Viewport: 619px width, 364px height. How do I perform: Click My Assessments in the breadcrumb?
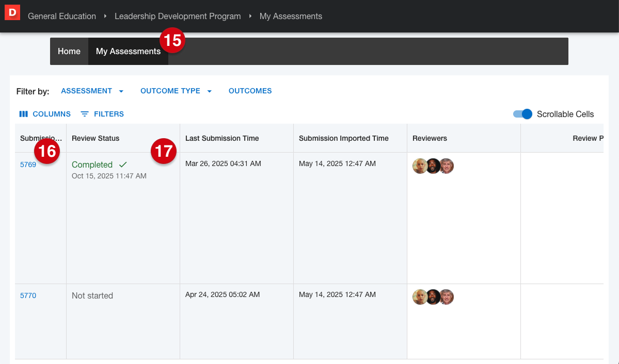point(291,16)
